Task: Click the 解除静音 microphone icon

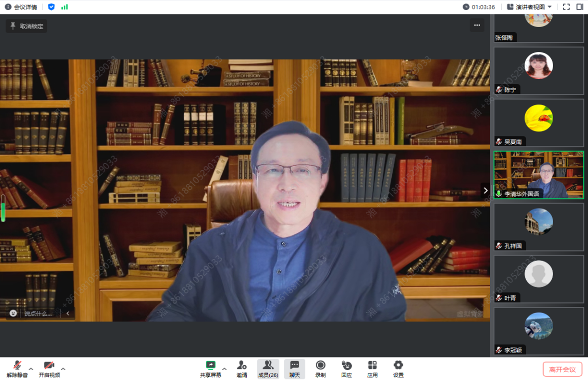Action: pos(17,365)
